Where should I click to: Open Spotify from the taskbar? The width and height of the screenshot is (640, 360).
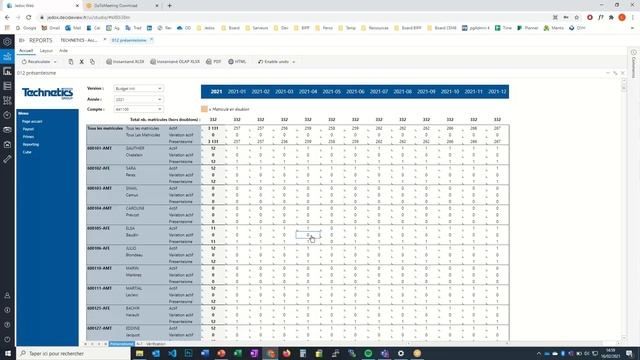click(x=368, y=353)
